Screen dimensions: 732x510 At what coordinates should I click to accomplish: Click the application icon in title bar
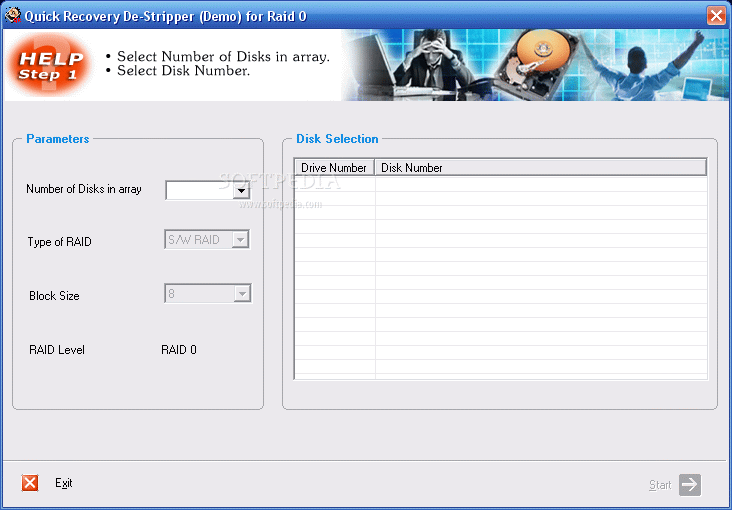point(13,15)
